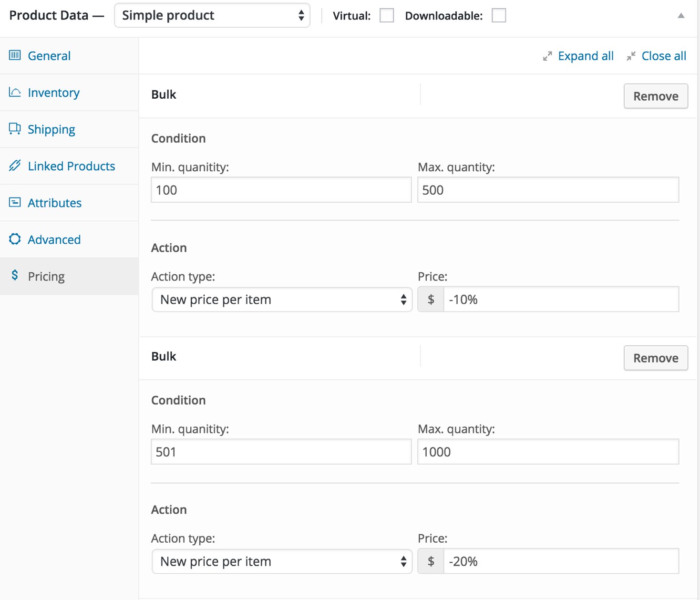Click the Price field showing -10%
700x600 pixels.
[561, 300]
